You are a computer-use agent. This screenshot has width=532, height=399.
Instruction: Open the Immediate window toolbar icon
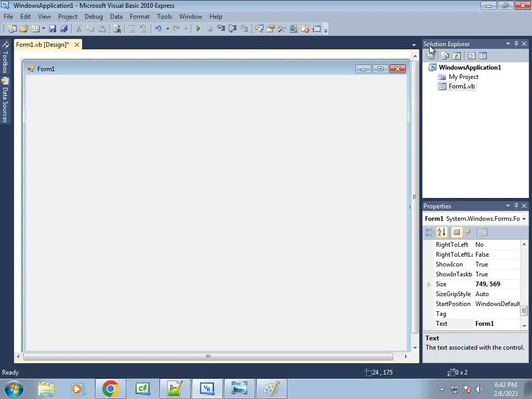(x=316, y=29)
